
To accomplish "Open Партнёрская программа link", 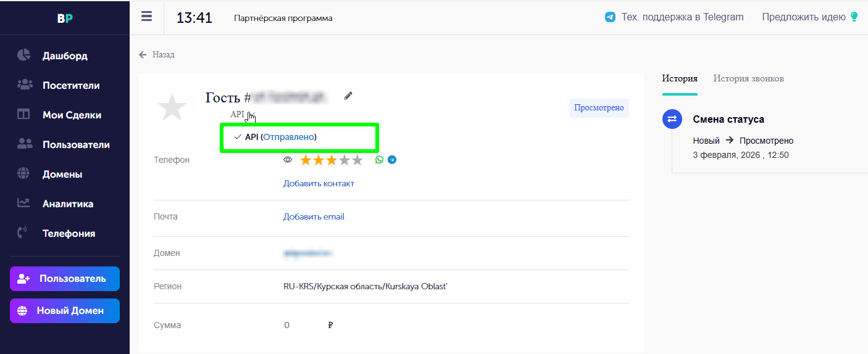I will (283, 18).
